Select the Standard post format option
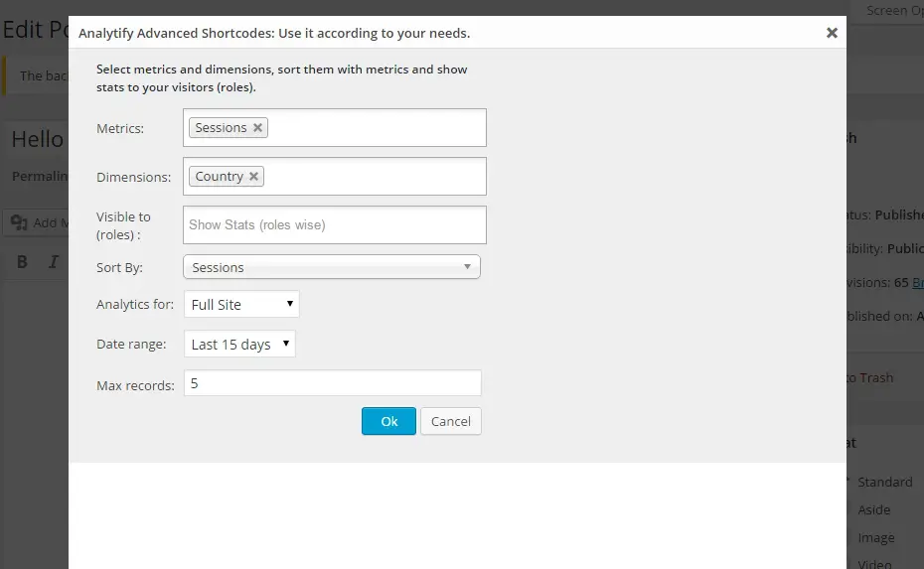 click(x=884, y=482)
